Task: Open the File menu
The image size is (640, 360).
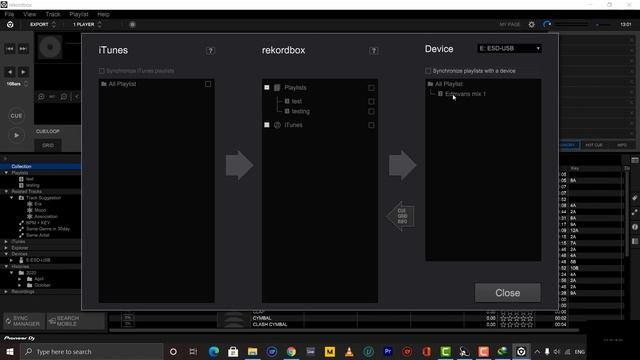Action: [9, 14]
